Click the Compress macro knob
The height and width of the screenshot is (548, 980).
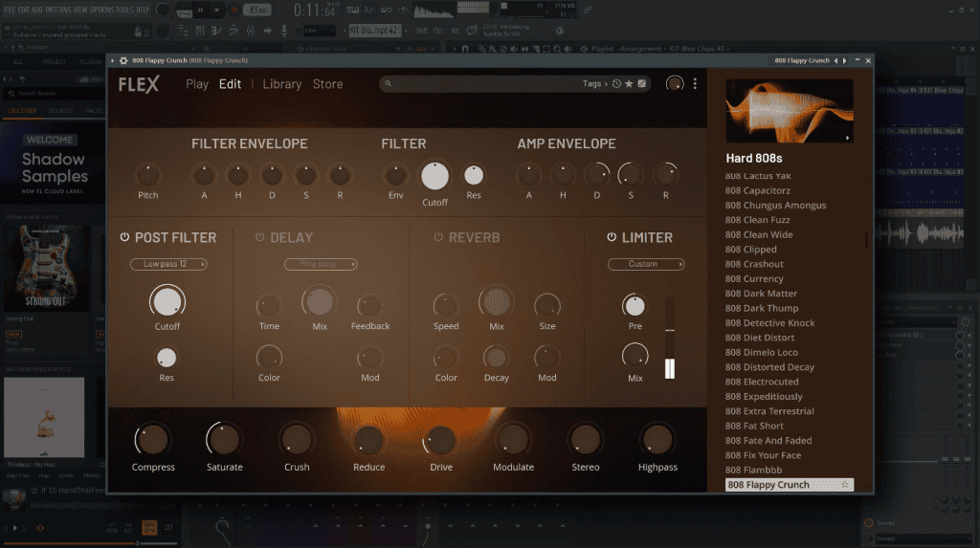pyautogui.click(x=152, y=440)
